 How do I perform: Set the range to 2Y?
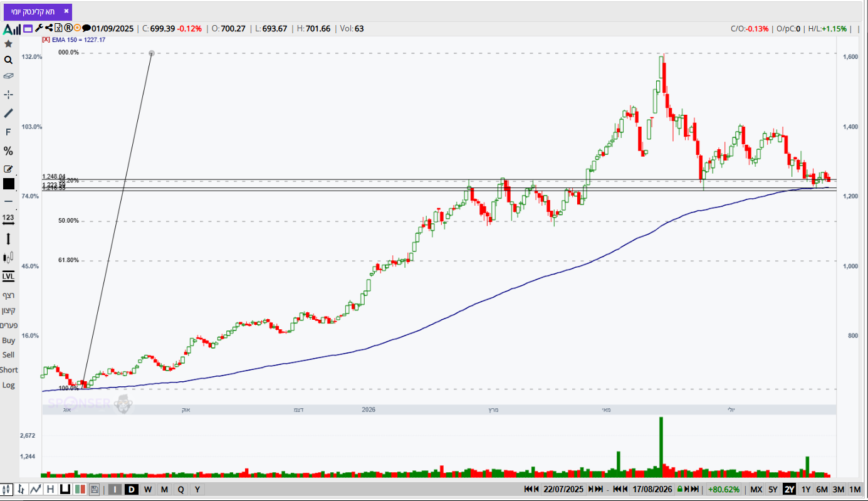[x=789, y=489]
